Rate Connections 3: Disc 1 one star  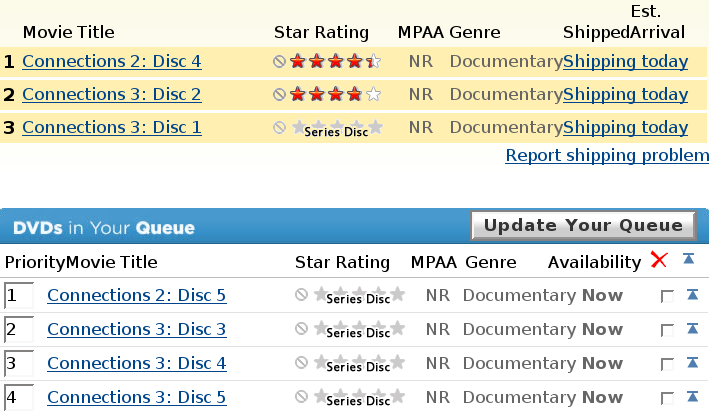(x=298, y=127)
